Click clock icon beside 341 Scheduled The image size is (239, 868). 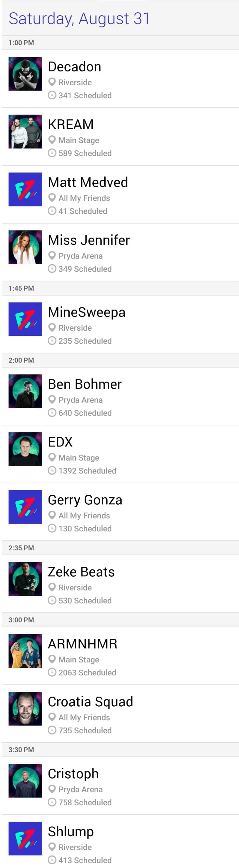[x=52, y=95]
